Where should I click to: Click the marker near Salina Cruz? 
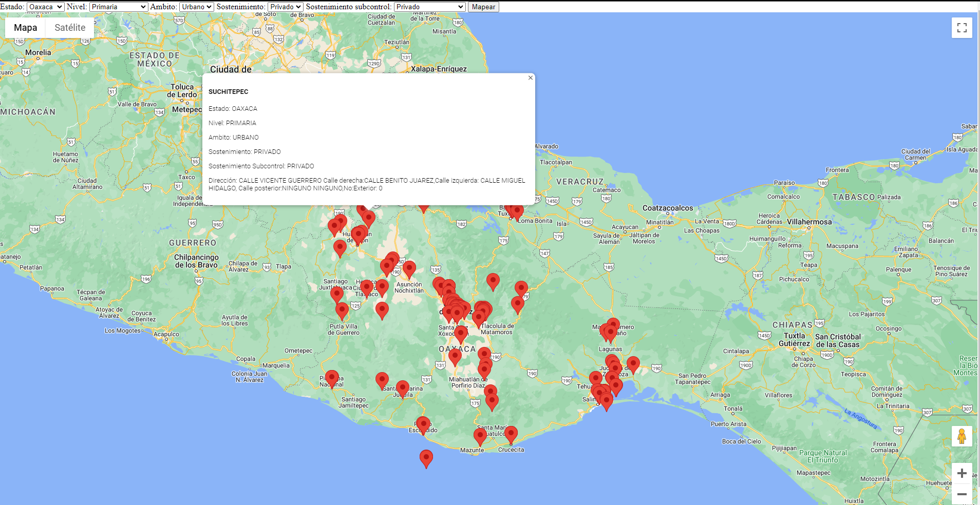[606, 400]
